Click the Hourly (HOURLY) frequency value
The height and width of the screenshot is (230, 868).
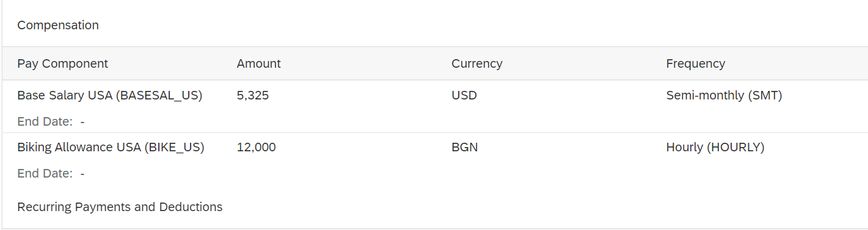point(715,148)
